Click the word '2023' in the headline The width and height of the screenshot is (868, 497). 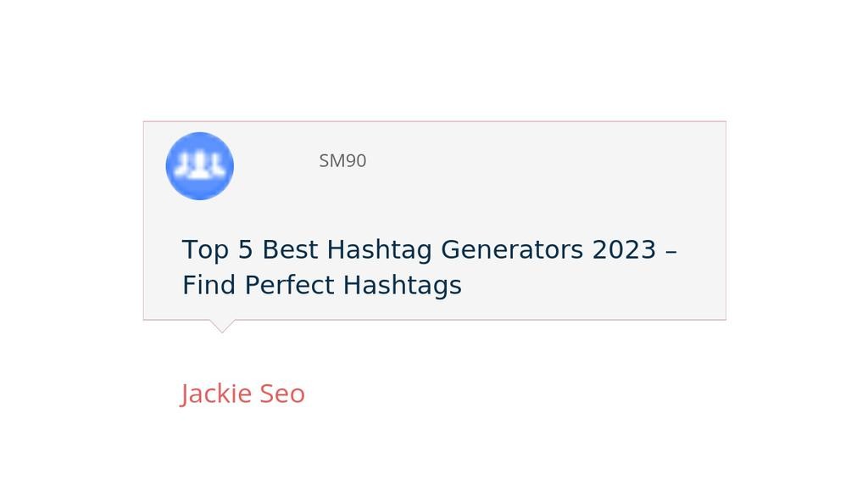pyautogui.click(x=624, y=249)
